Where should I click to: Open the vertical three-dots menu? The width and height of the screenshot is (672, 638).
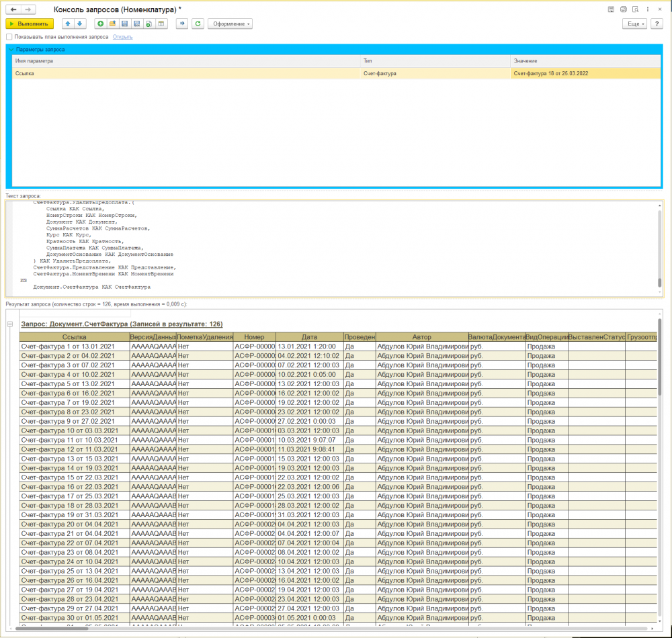[648, 9]
